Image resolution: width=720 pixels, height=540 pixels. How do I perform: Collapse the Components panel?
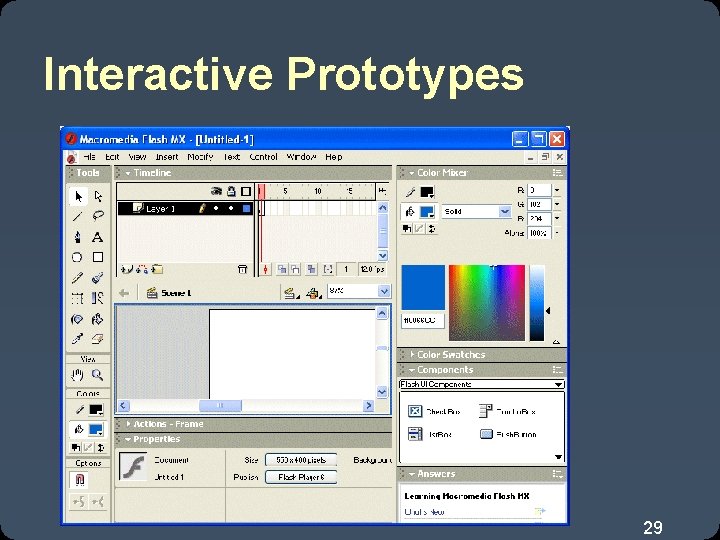click(411, 370)
